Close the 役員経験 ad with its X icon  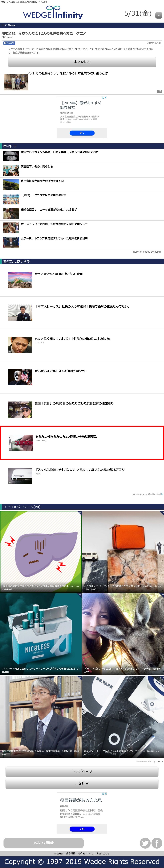click(106, 794)
